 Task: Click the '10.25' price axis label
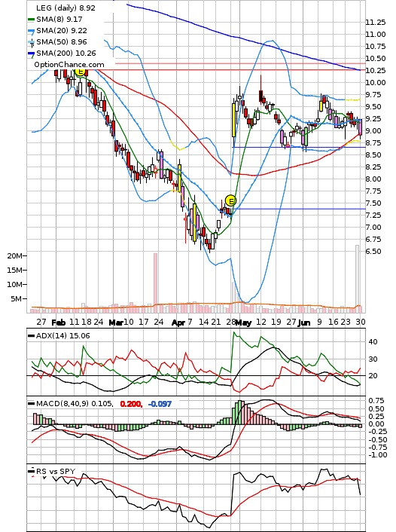tap(376, 70)
